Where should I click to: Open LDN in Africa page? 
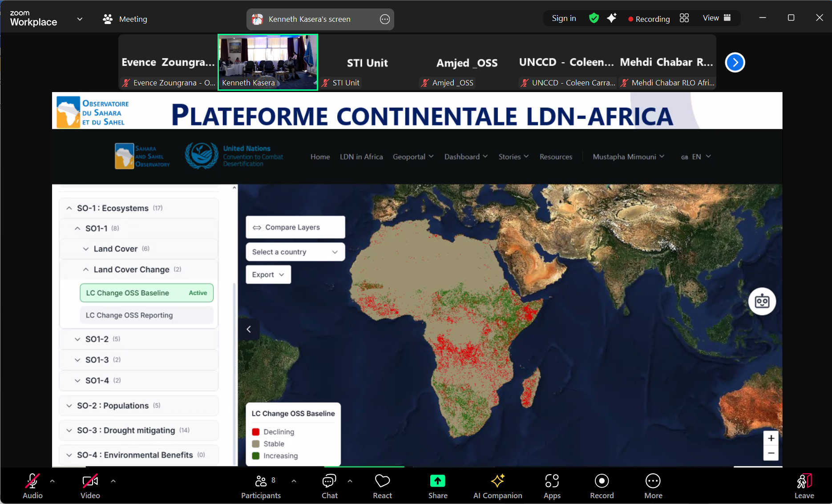[x=361, y=157]
